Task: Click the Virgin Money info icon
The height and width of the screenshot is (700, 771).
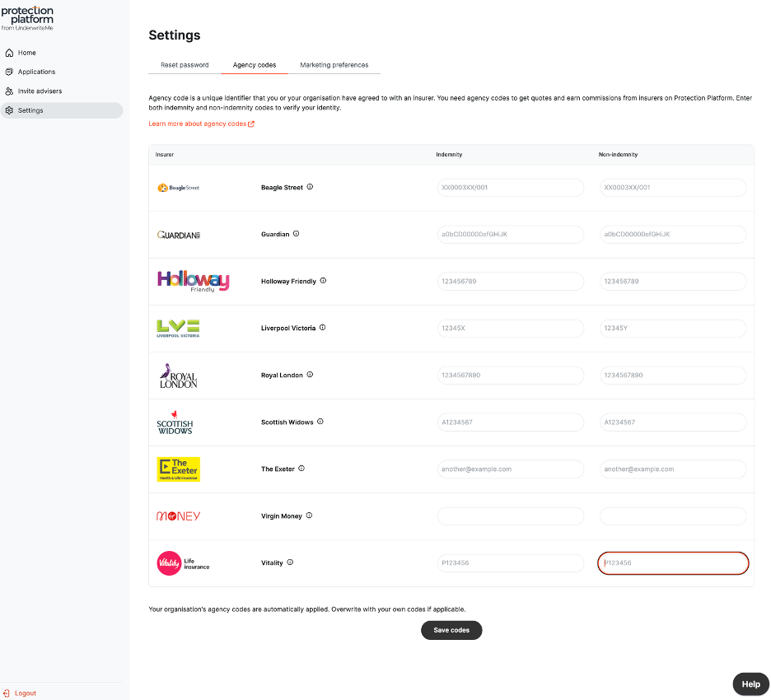Action: (x=309, y=516)
